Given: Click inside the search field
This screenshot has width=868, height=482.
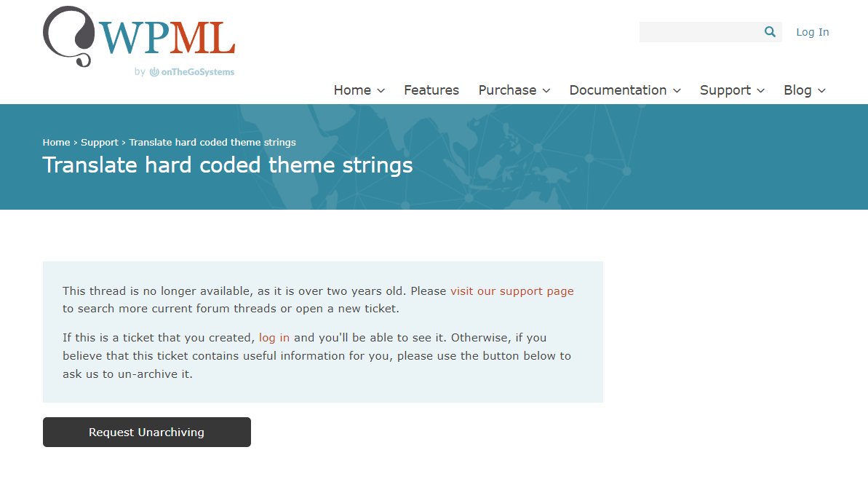Looking at the screenshot, I should click(x=700, y=32).
